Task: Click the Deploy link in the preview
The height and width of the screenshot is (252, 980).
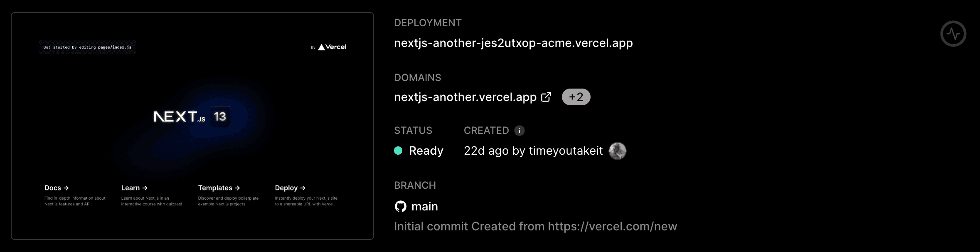Action: [x=287, y=188]
